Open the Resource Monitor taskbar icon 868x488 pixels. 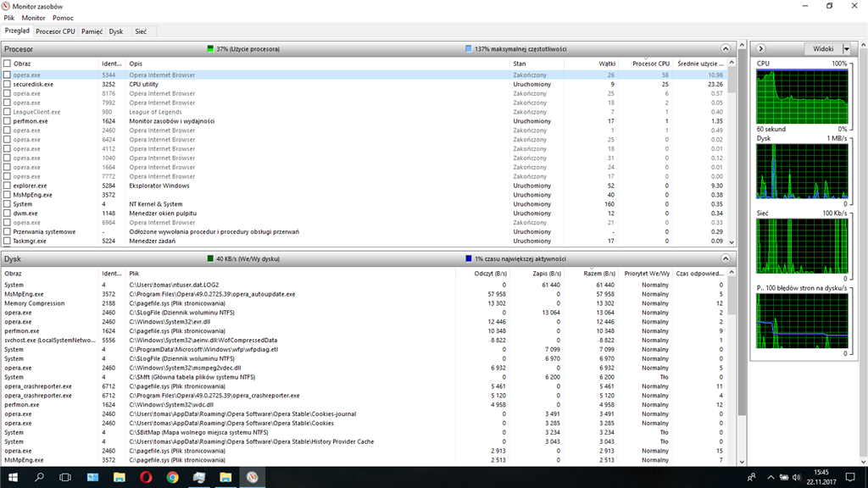pos(252,477)
